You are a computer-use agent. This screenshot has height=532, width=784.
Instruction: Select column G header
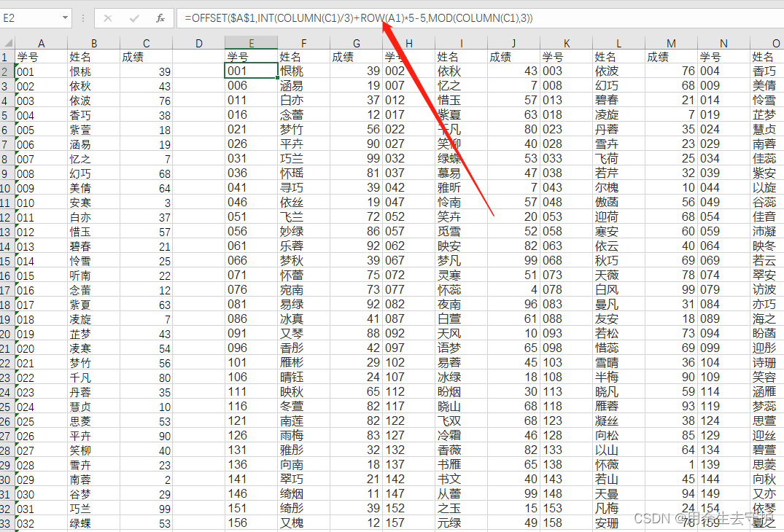356,44
